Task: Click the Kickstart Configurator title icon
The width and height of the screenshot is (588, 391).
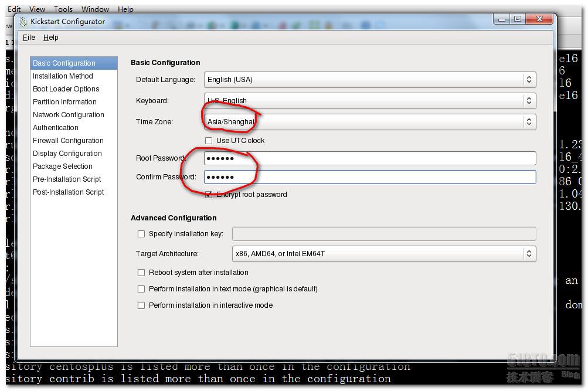Action: (23, 21)
